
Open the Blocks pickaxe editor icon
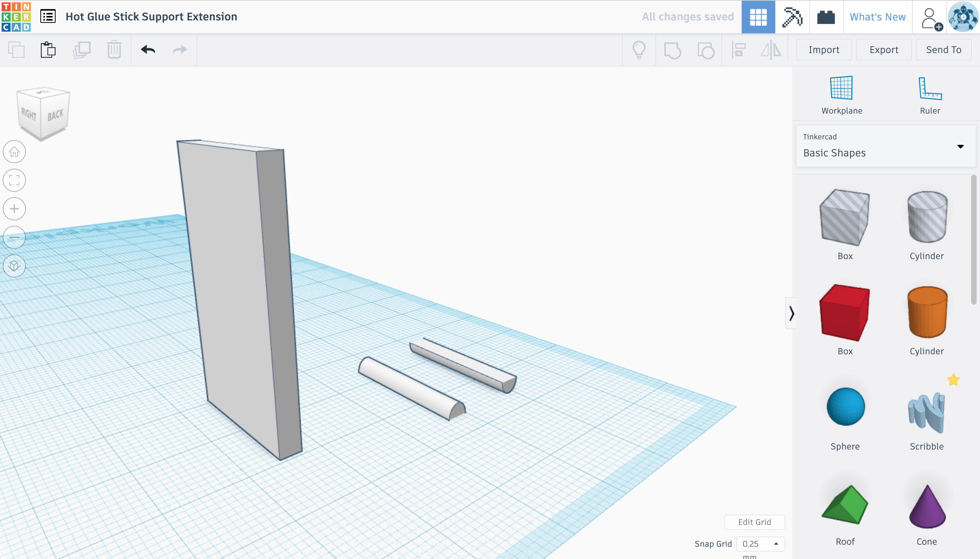click(x=792, y=17)
